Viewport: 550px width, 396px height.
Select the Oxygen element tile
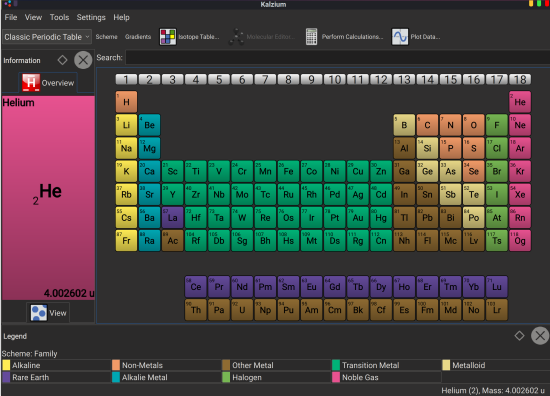pyautogui.click(x=474, y=125)
